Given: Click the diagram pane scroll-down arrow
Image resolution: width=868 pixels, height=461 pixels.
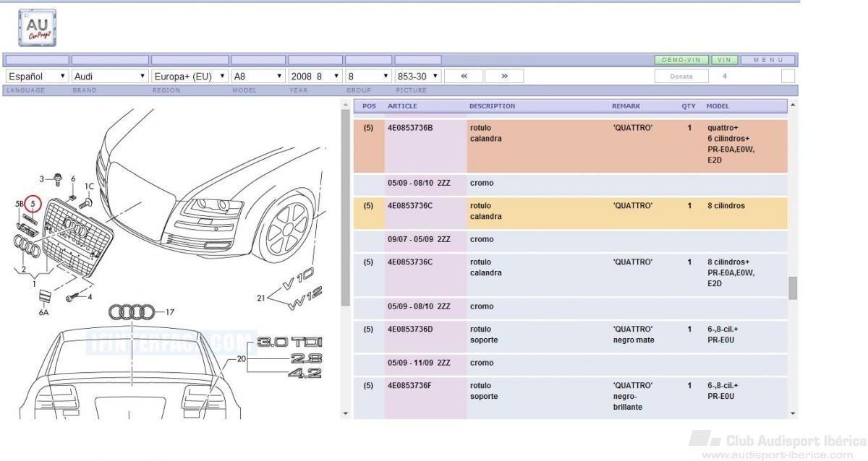Looking at the screenshot, I should (345, 413).
